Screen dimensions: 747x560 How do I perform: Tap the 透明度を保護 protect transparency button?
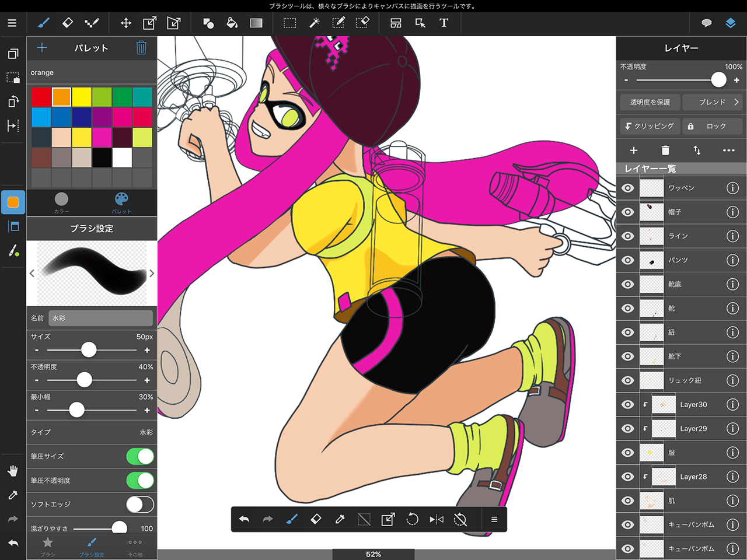coord(649,102)
